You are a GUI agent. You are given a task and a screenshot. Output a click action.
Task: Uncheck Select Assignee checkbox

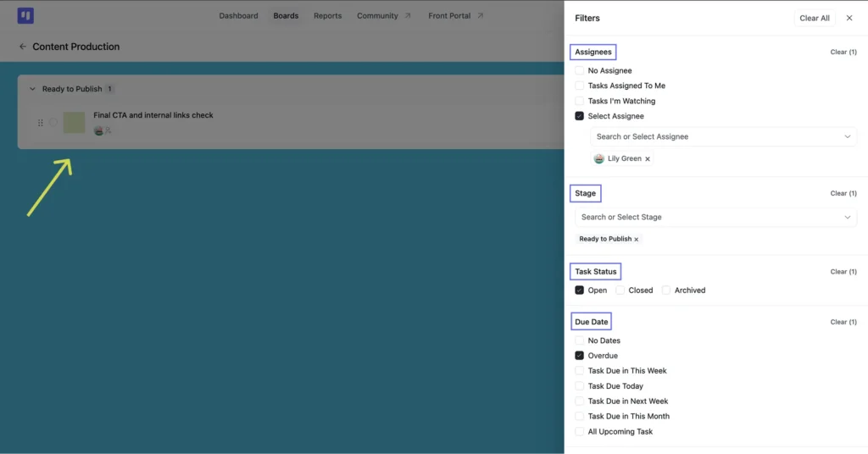tap(579, 116)
